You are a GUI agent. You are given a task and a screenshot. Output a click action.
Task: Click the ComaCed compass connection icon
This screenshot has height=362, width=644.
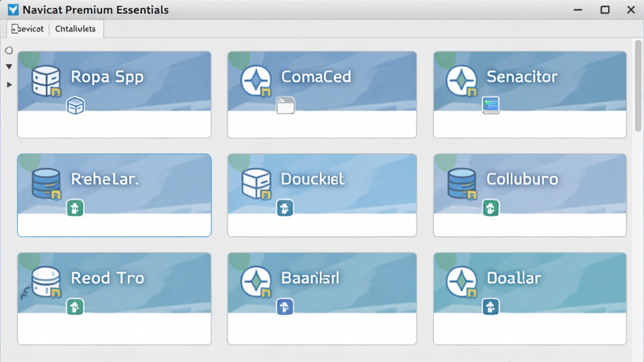[x=257, y=81]
